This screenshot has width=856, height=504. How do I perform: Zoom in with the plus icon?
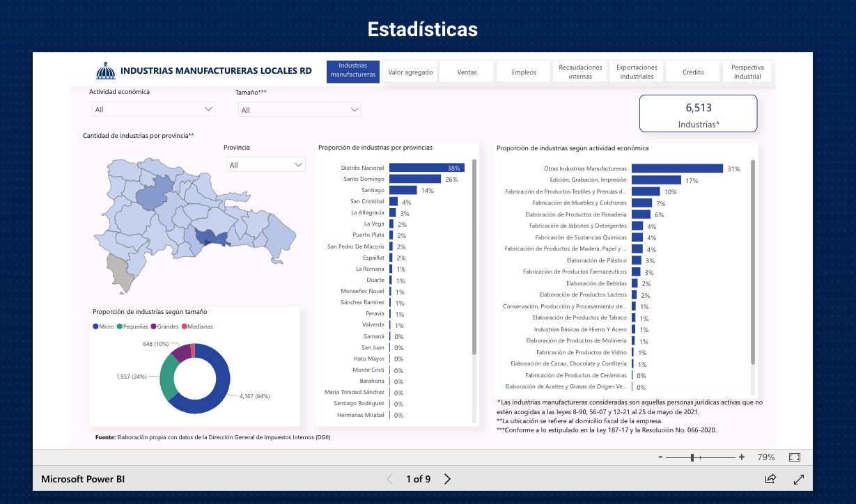[742, 457]
